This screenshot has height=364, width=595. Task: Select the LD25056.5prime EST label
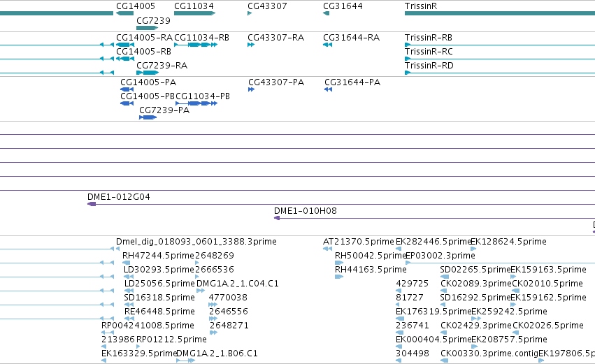coord(159,284)
